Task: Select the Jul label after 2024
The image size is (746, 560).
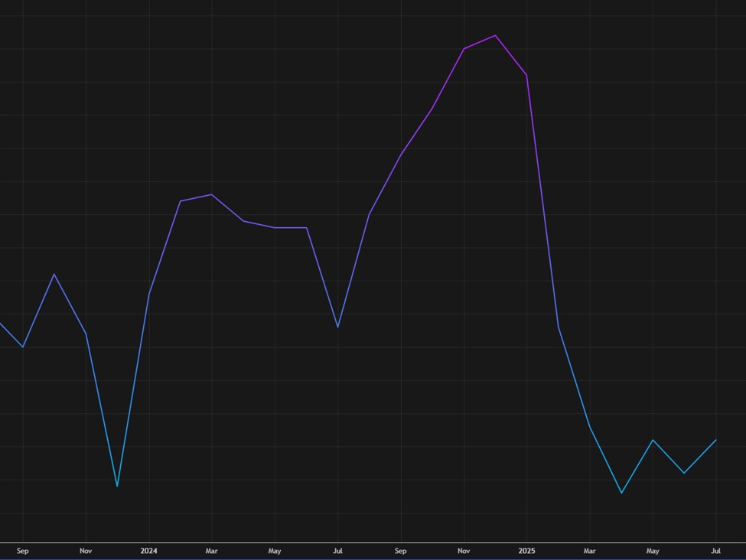Action: click(337, 551)
